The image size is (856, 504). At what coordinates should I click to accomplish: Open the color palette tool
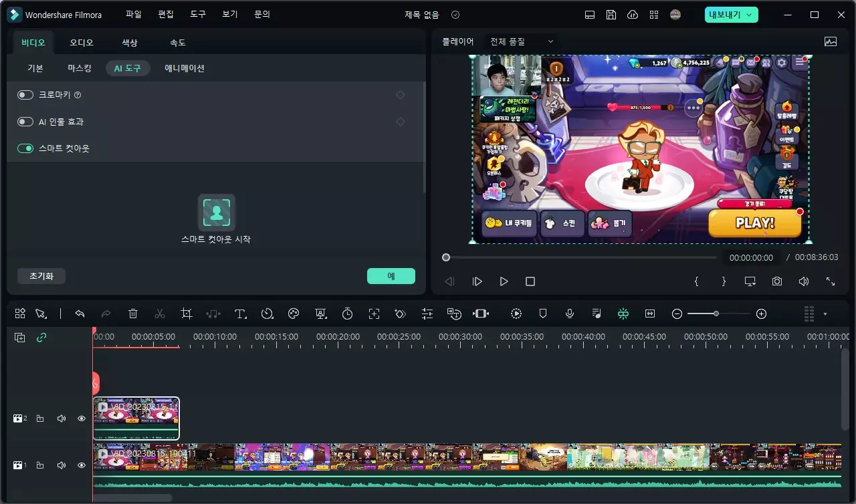[x=294, y=313]
